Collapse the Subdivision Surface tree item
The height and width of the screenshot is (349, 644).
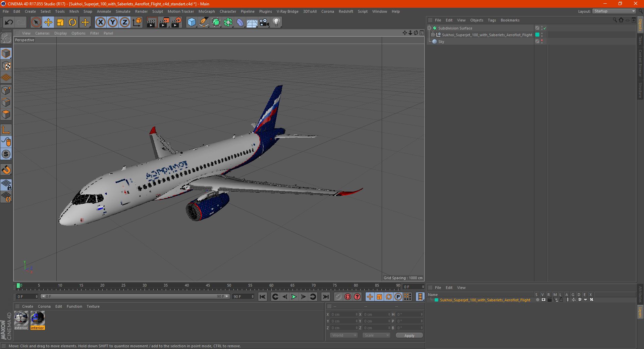coord(429,28)
